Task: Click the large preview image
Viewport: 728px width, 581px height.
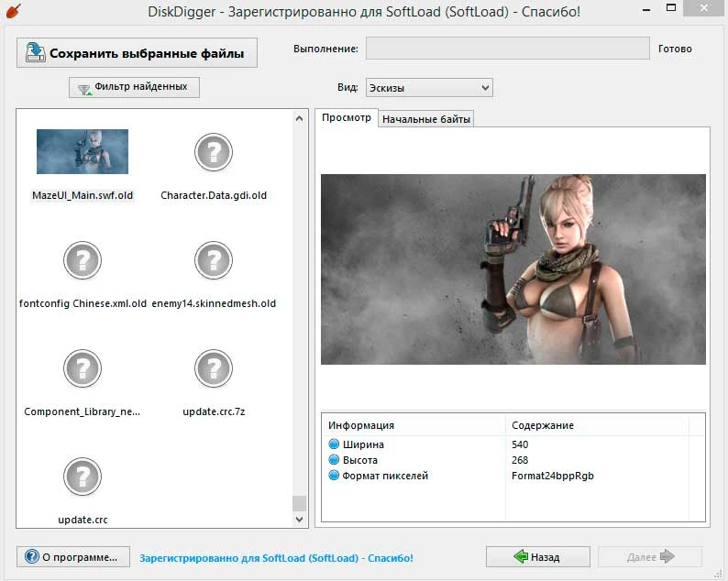Action: coord(513,269)
